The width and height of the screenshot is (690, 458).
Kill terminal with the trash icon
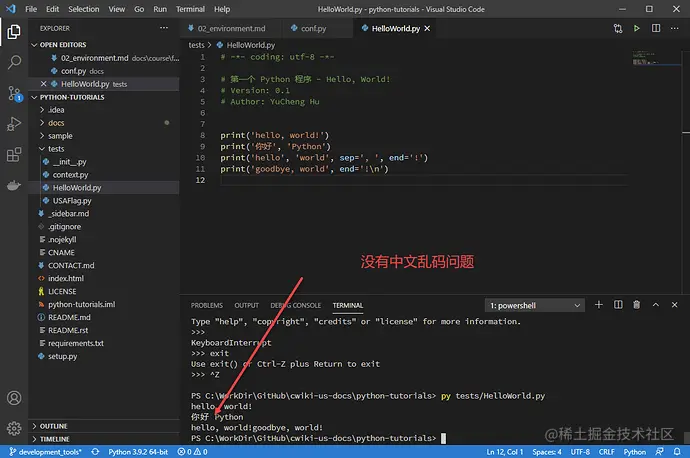point(636,304)
